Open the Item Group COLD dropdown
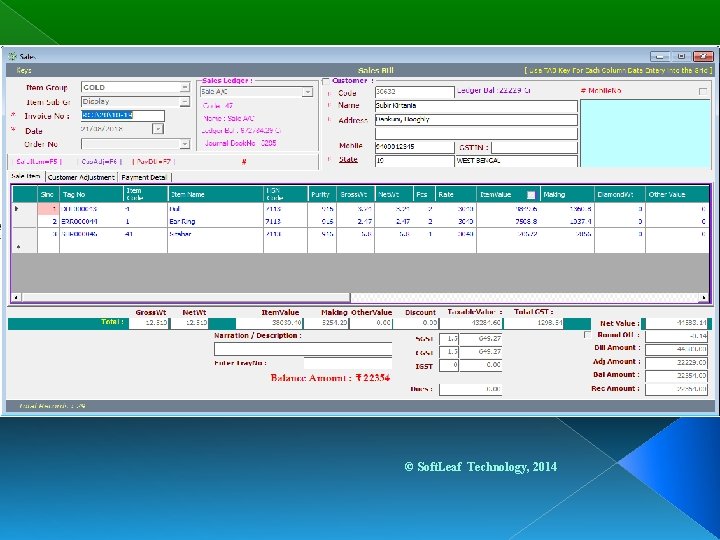Image resolution: width=720 pixels, height=540 pixels. [x=184, y=87]
